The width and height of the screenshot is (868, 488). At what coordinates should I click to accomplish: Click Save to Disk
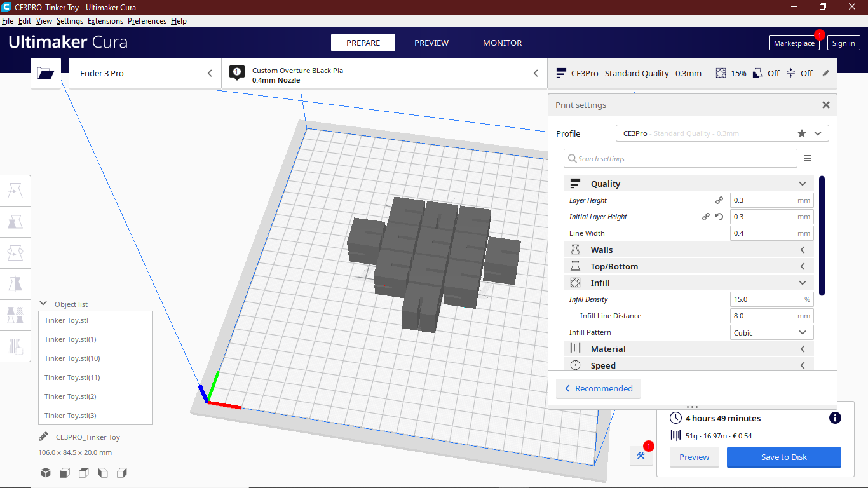(784, 457)
